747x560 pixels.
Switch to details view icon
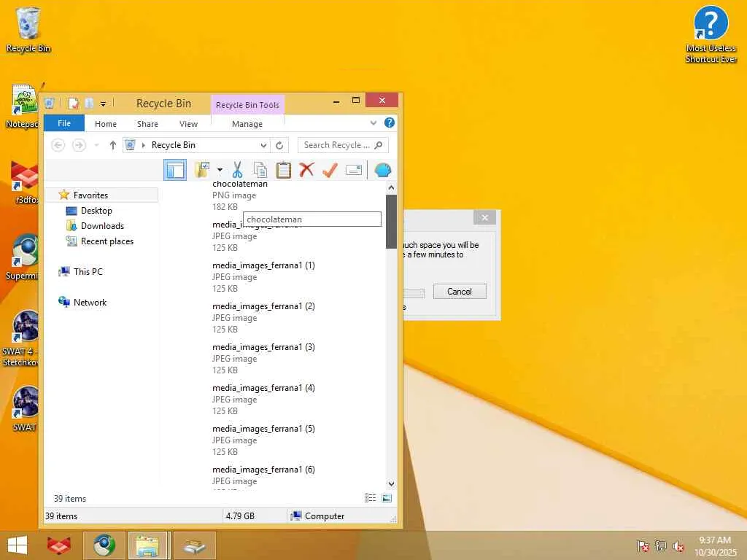click(370, 498)
